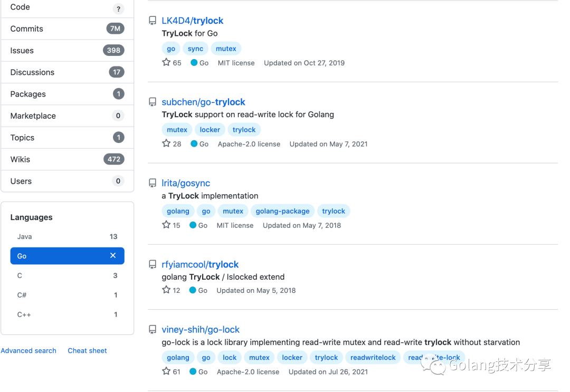570x392 pixels.
Task: Filter results by C# language
Action: coord(67,295)
